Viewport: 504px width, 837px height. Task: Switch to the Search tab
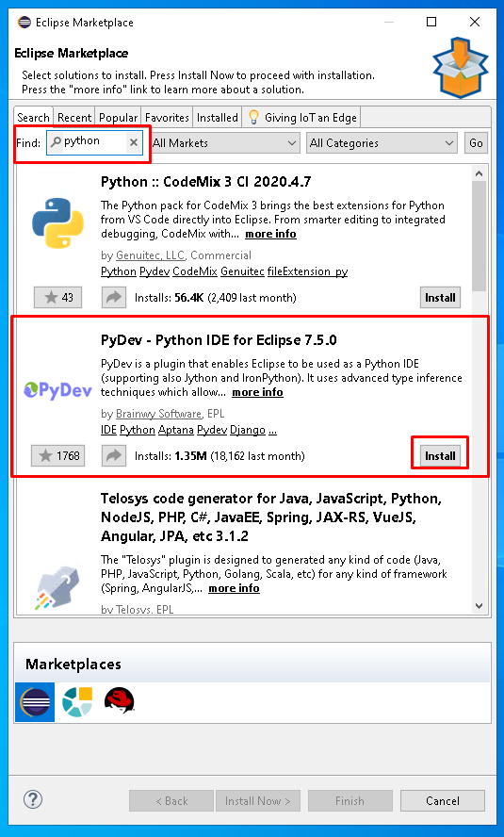33,118
